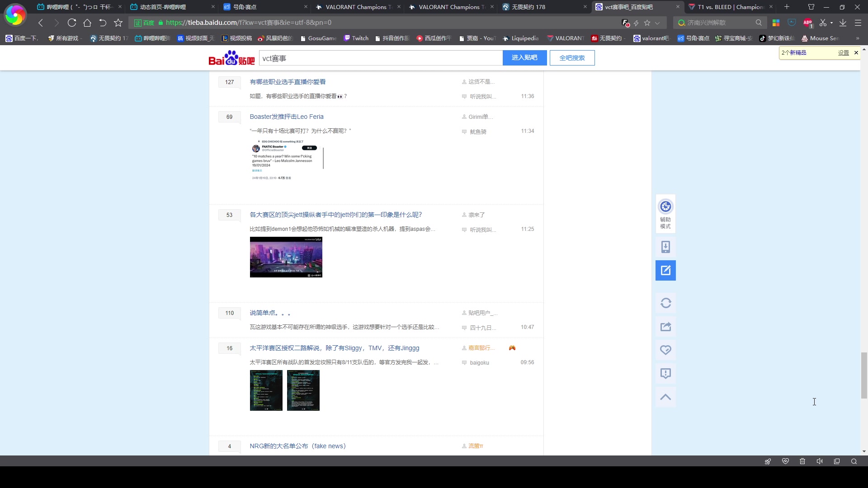
Task: Open author 漂来了 profile
Action: pos(476,215)
